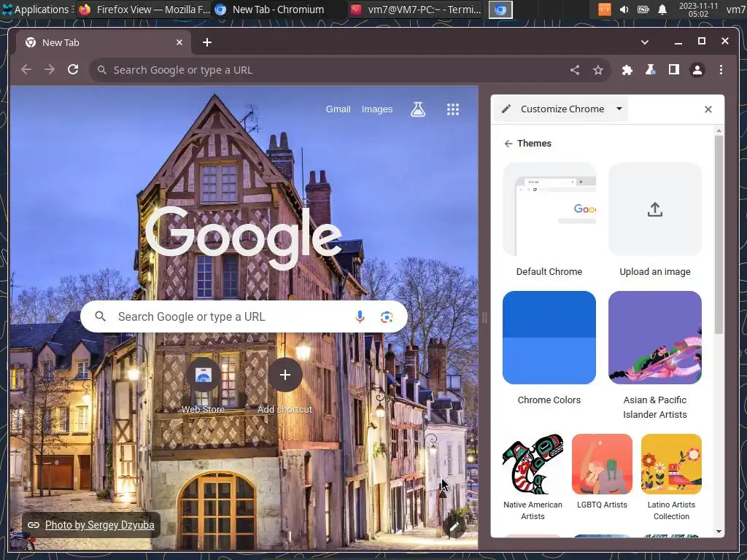Viewport: 747px width, 560px height.
Task: Click the side panel scrollbar thumb
Action: click(x=719, y=234)
